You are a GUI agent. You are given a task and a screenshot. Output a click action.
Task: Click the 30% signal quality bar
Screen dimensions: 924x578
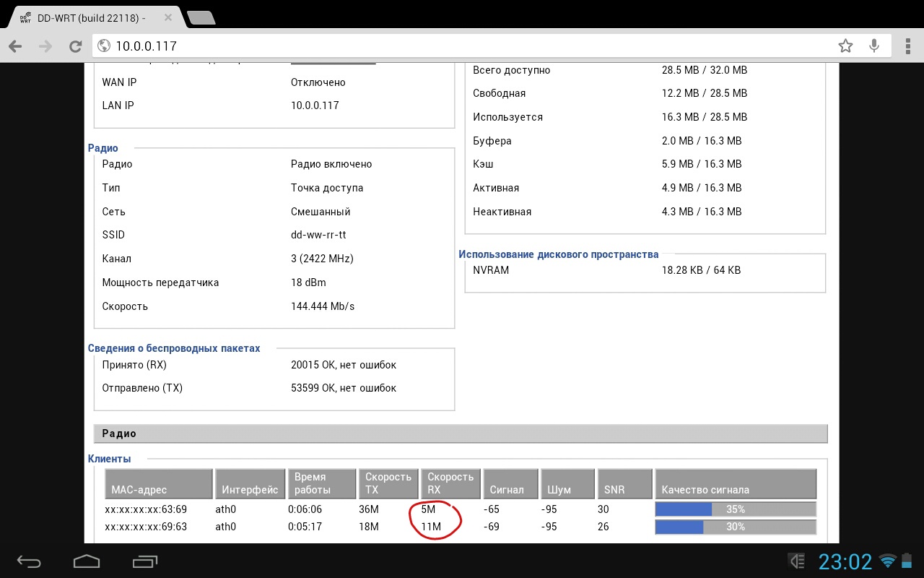[x=735, y=527]
